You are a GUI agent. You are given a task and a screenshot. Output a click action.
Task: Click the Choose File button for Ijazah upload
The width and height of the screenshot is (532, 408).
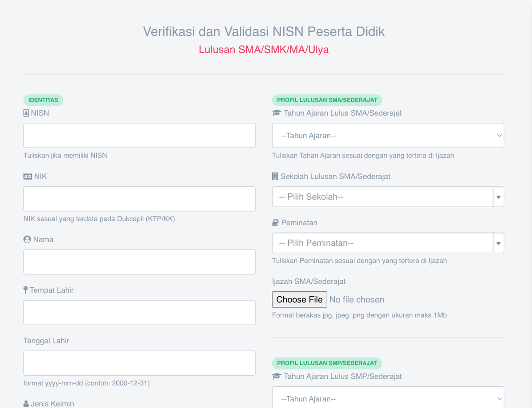[299, 299]
